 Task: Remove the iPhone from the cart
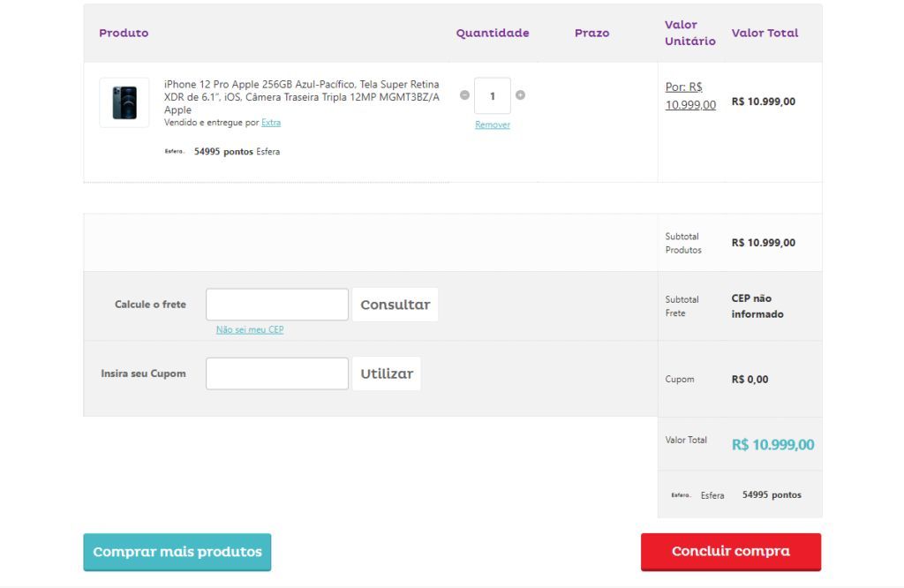(x=493, y=124)
